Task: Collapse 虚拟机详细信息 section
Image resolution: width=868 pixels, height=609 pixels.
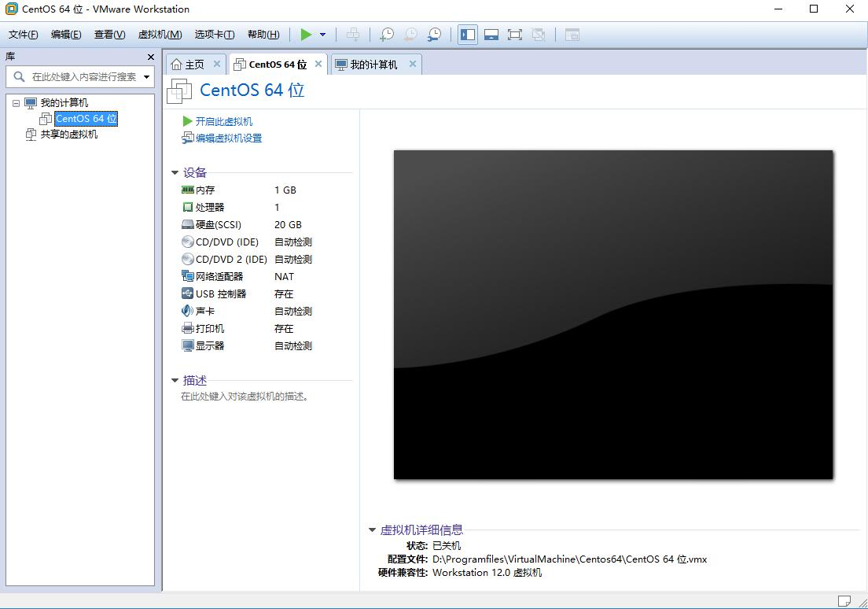Action: coord(372,530)
